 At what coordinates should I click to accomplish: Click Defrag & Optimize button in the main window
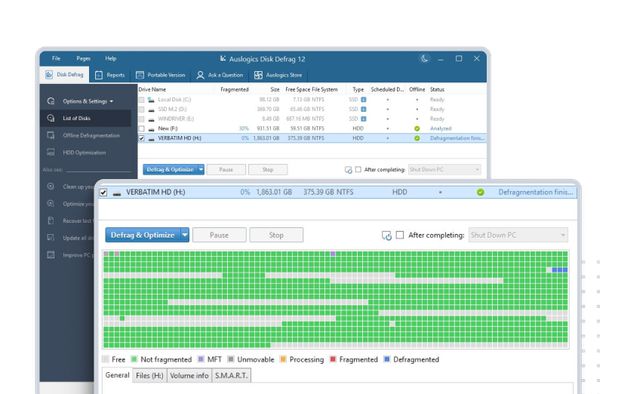[170, 169]
